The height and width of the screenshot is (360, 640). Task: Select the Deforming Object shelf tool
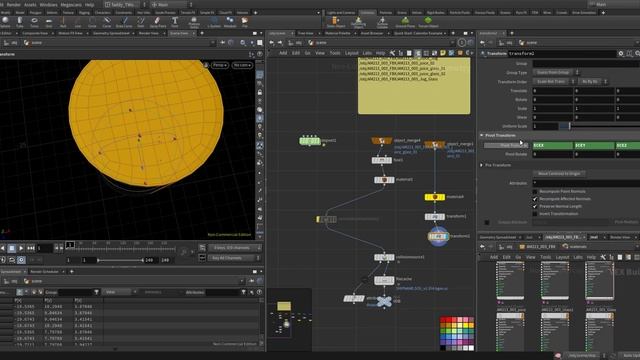tap(359, 22)
